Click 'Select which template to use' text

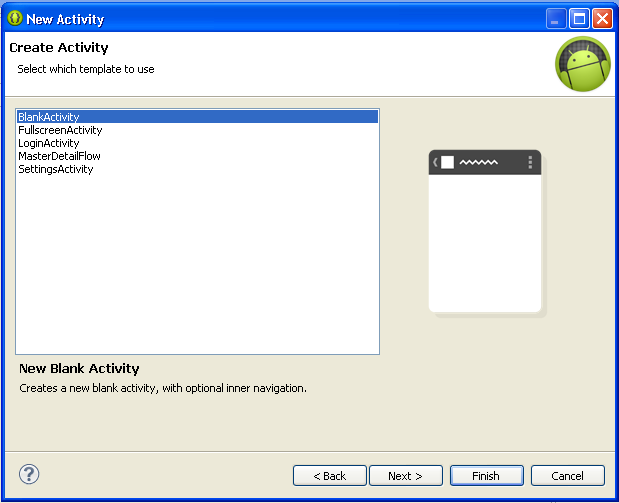tap(86, 69)
